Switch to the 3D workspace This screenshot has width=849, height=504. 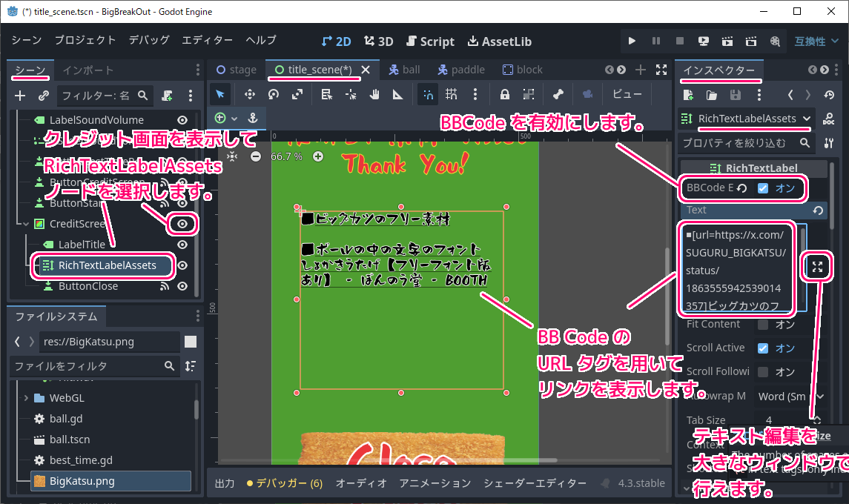tap(378, 41)
